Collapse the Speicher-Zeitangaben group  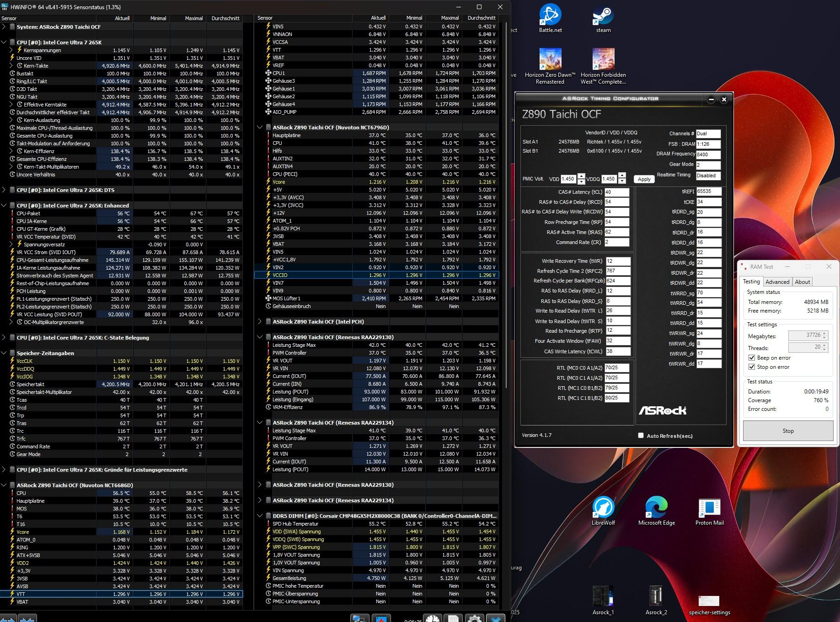4,353
